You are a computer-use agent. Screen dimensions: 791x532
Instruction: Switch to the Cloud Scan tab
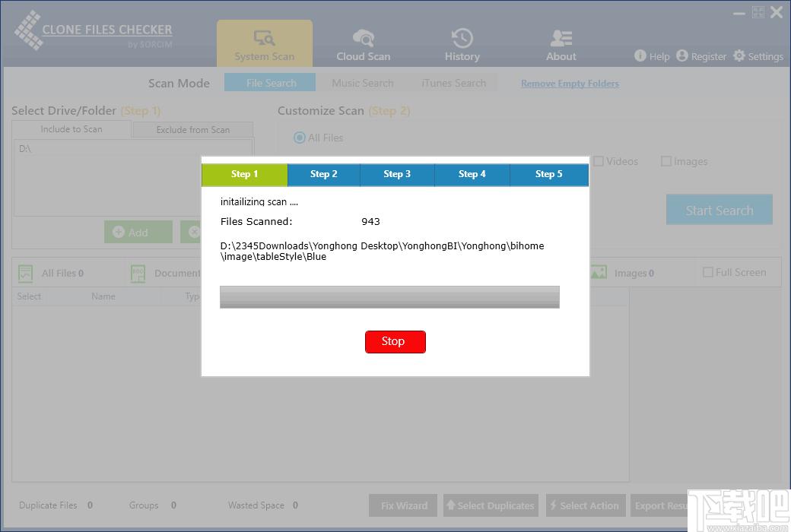(x=364, y=46)
